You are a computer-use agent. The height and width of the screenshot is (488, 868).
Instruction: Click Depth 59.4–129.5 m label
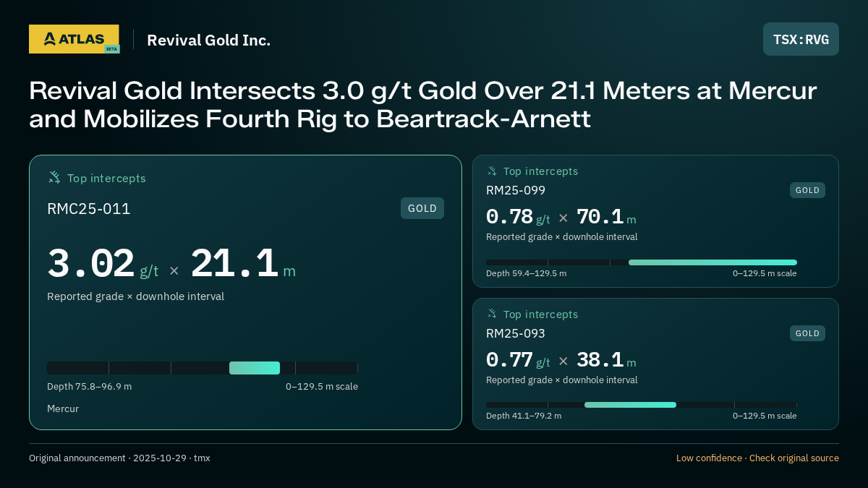527,273
